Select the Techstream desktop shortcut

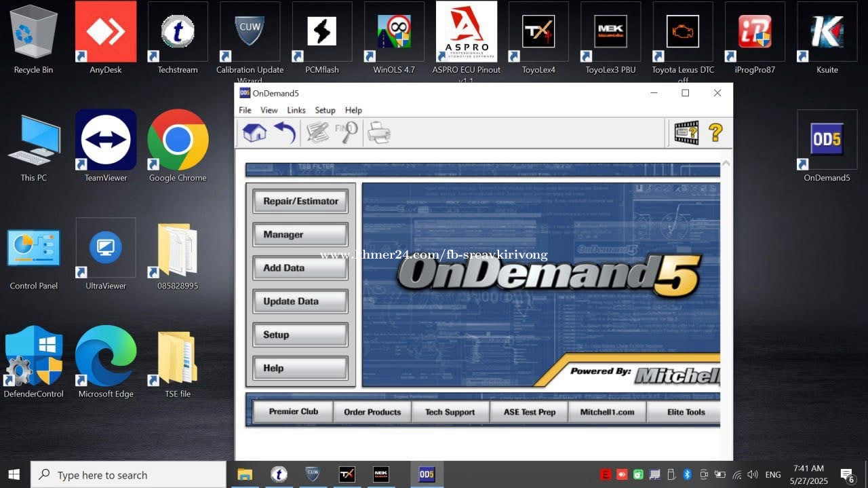point(178,39)
